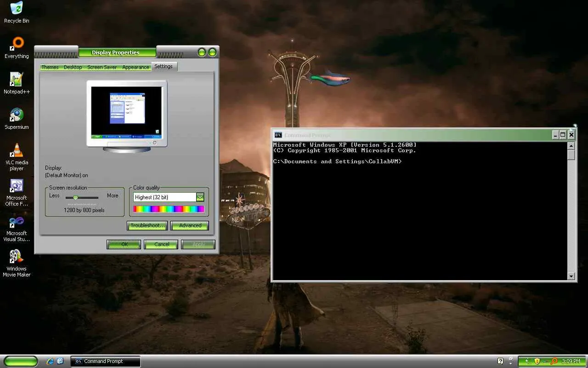Click the "C:\Documents and Settings\CollabVM>" prompt line
588x368 pixels.
337,161
